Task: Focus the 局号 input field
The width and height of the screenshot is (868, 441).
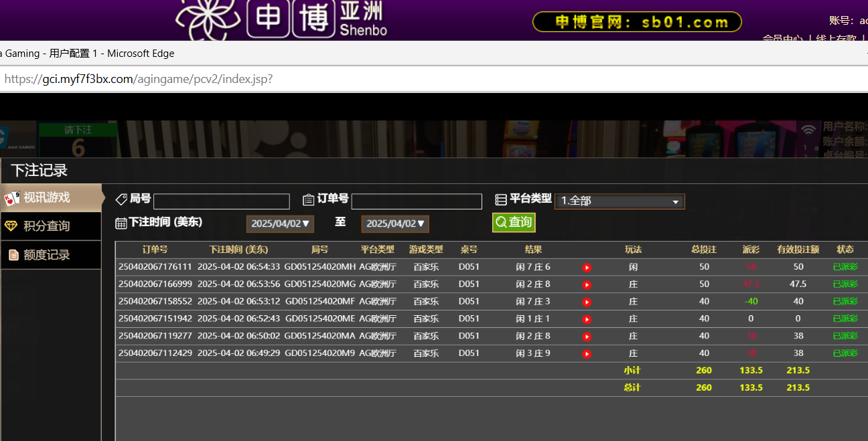Action: tap(221, 201)
